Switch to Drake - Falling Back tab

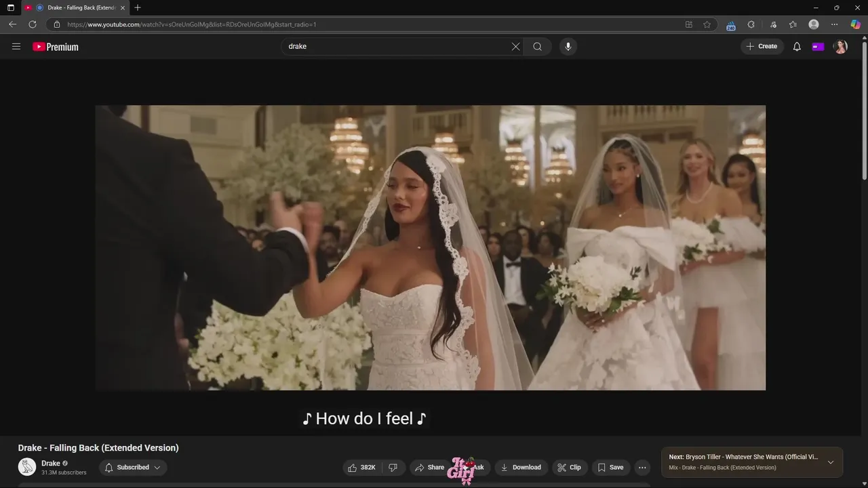click(75, 7)
